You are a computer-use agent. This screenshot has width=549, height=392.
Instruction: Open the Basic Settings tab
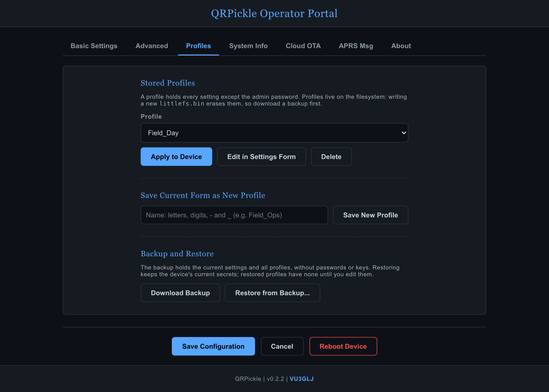94,46
